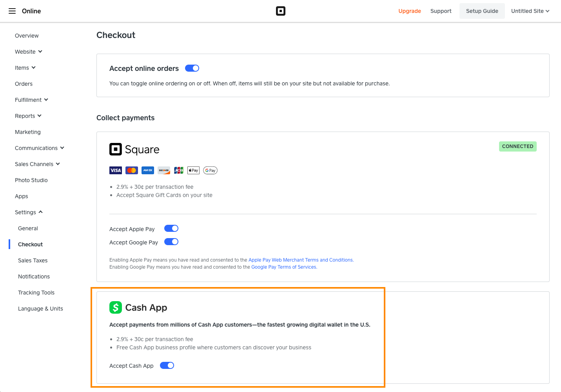The height and width of the screenshot is (392, 561).
Task: Open the Orders page in sidebar
Action: (x=24, y=84)
